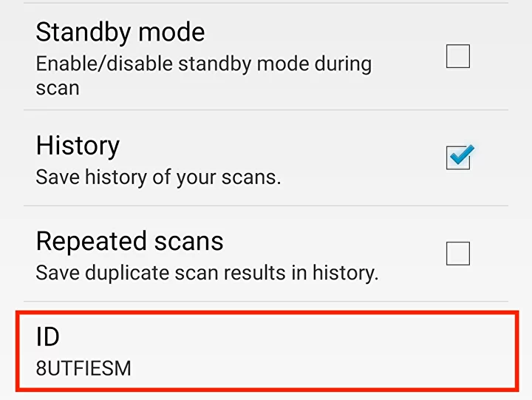
Task: Click "Save duplicate scan results in history." text
Action: [x=207, y=273]
